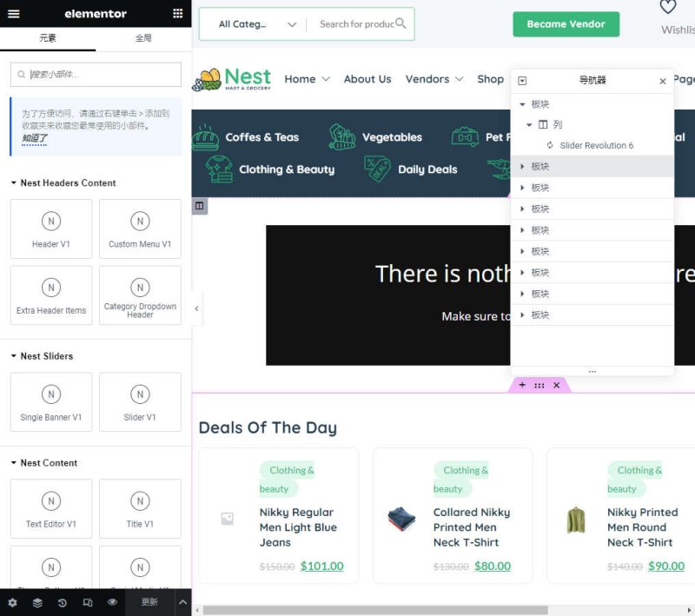The image size is (695, 616).
Task: Switch to the 全局 global tab
Action: [143, 38]
